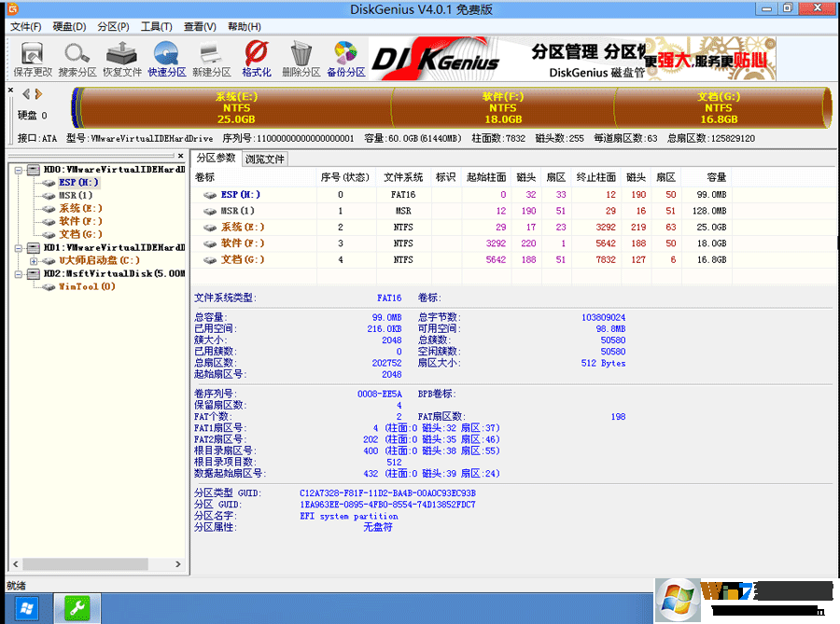Click the green taskbar icon at bottom
This screenshot has width=840, height=624.
click(77, 607)
